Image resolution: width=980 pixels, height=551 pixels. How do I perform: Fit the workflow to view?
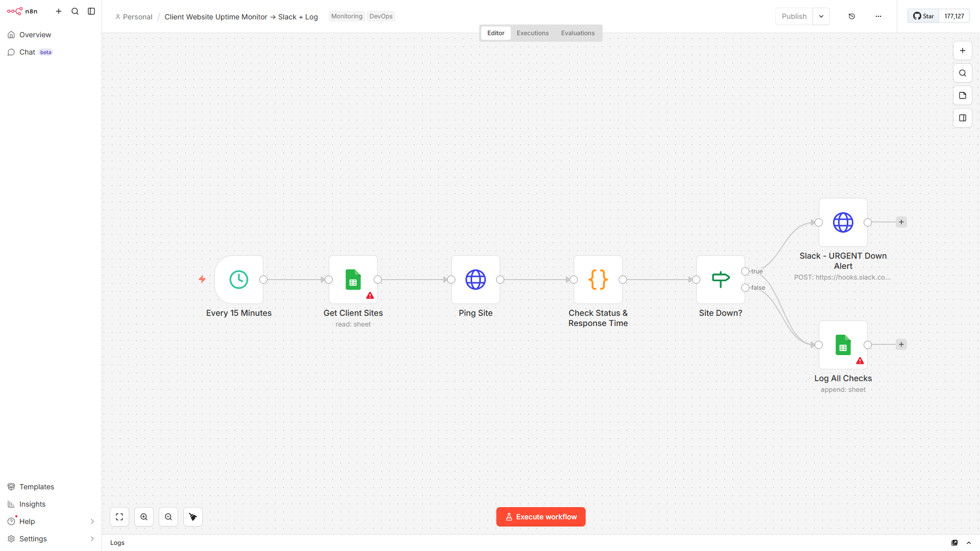119,516
